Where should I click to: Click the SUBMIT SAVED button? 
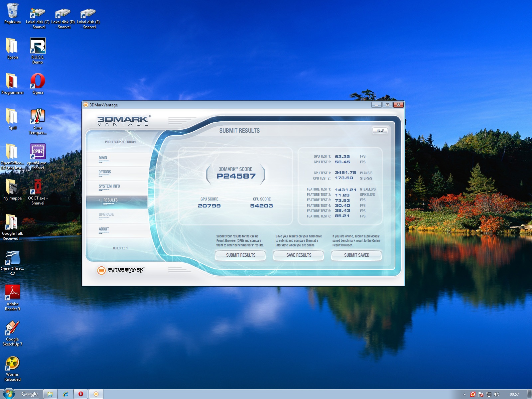pos(356,255)
